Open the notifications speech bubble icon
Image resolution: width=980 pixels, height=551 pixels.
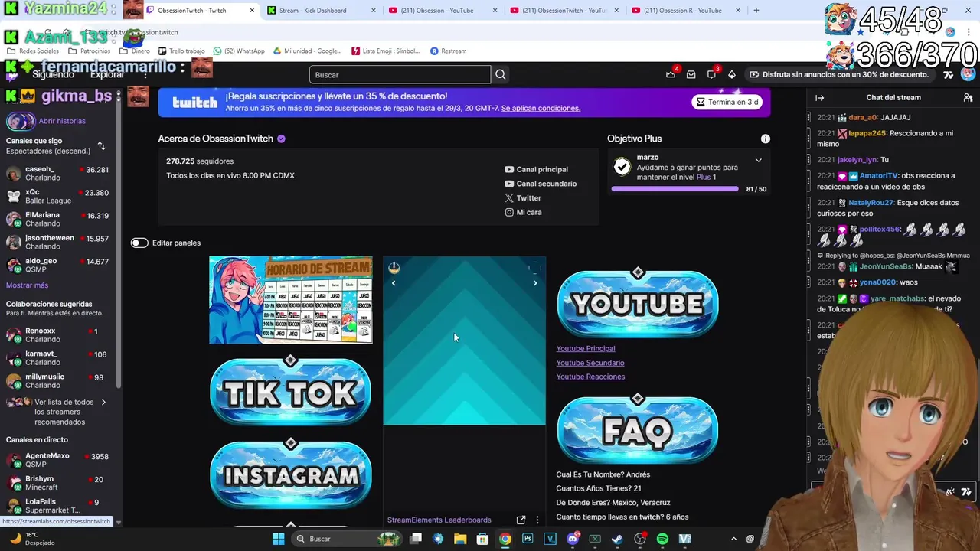[x=711, y=74]
